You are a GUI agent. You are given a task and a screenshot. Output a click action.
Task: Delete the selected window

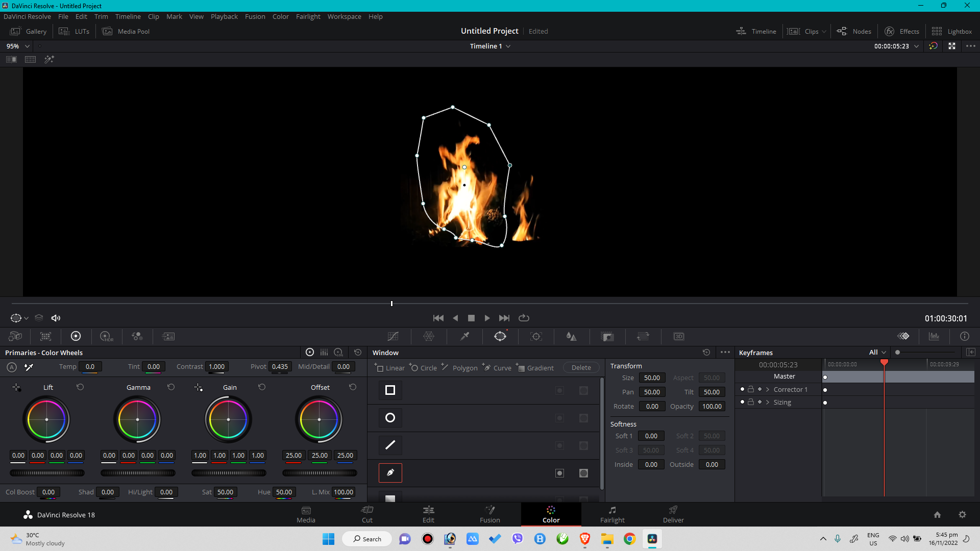pos(581,367)
